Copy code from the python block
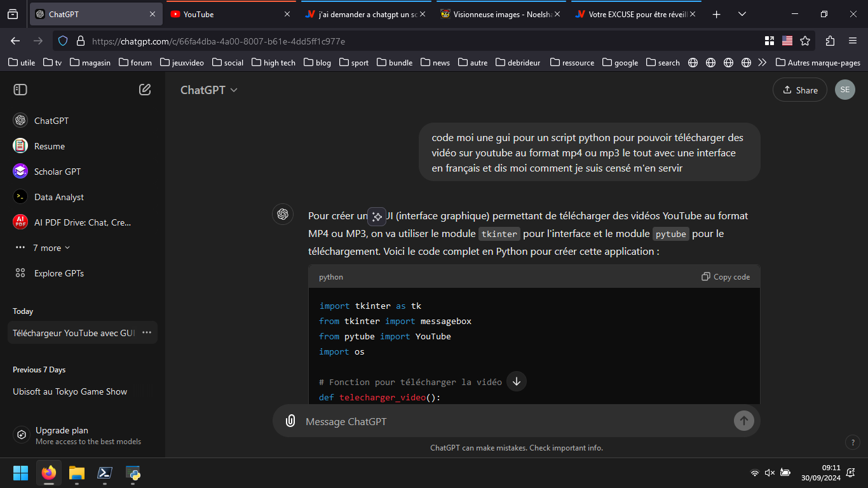The image size is (868, 488). (726, 277)
